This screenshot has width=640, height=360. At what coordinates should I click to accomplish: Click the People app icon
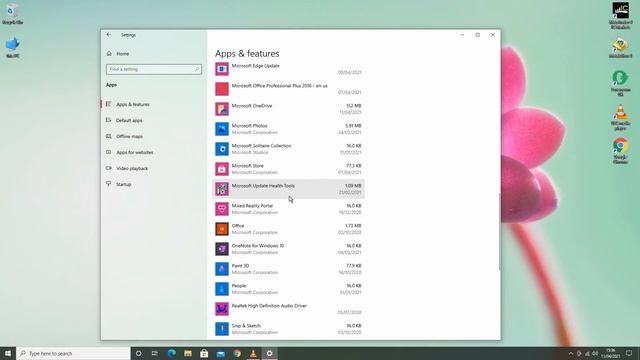[222, 289]
